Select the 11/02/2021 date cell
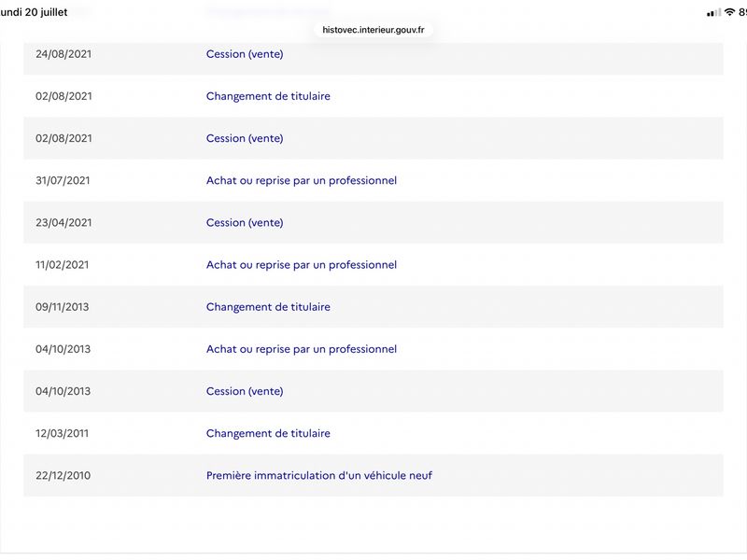The width and height of the screenshot is (747, 560). tap(62, 265)
